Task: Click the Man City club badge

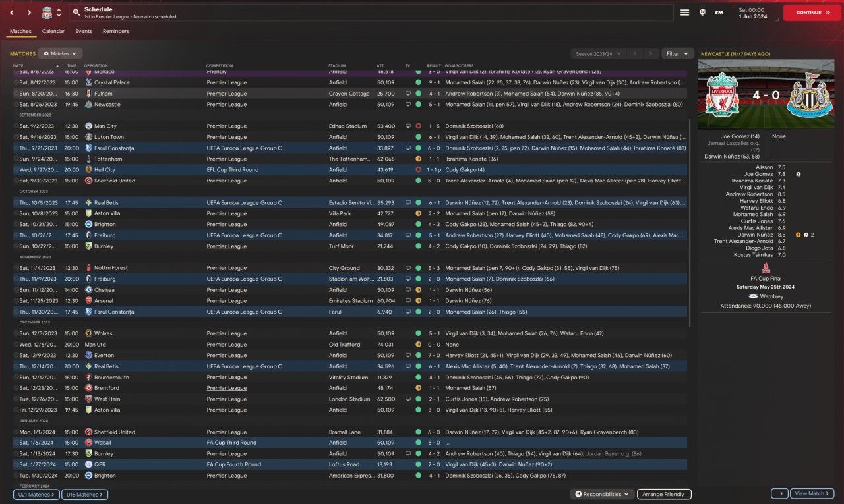Action: pos(89,126)
